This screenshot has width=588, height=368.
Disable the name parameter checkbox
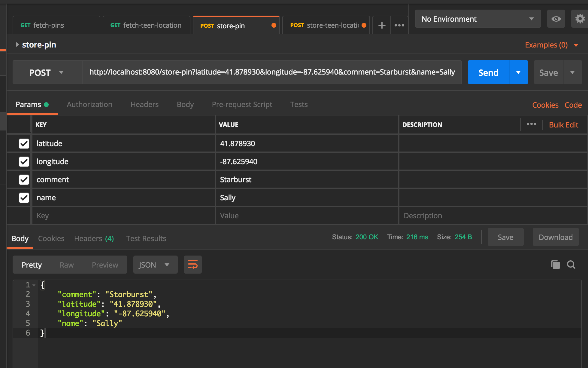tap(24, 198)
